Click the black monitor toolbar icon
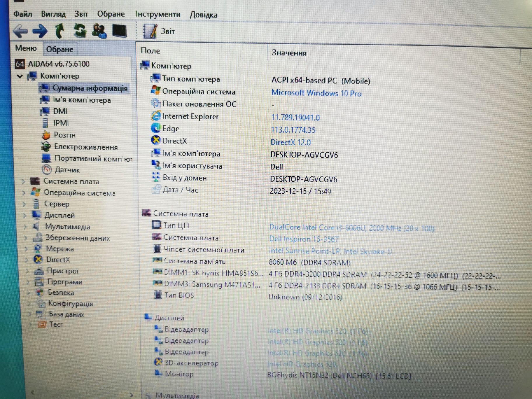This screenshot has height=399, width=532. coord(120,31)
